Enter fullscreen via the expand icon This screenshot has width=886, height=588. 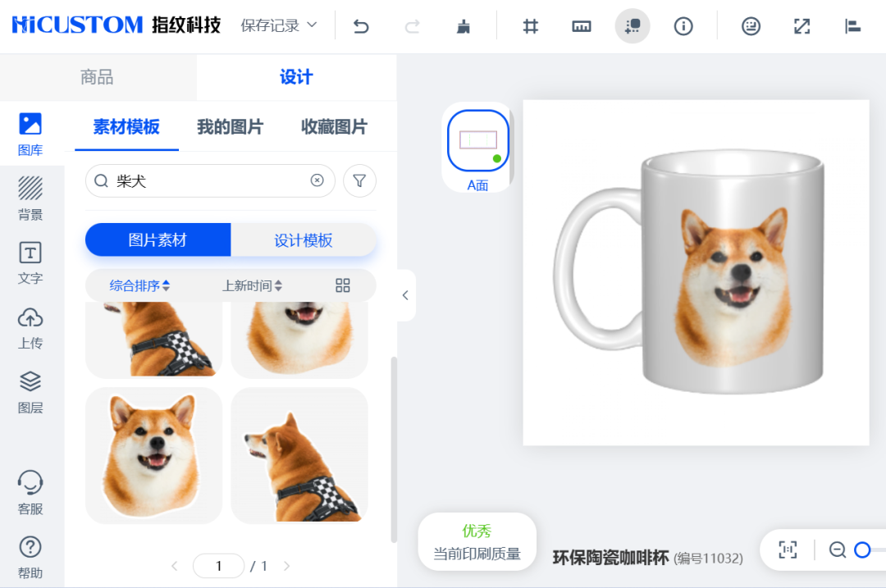[802, 25]
